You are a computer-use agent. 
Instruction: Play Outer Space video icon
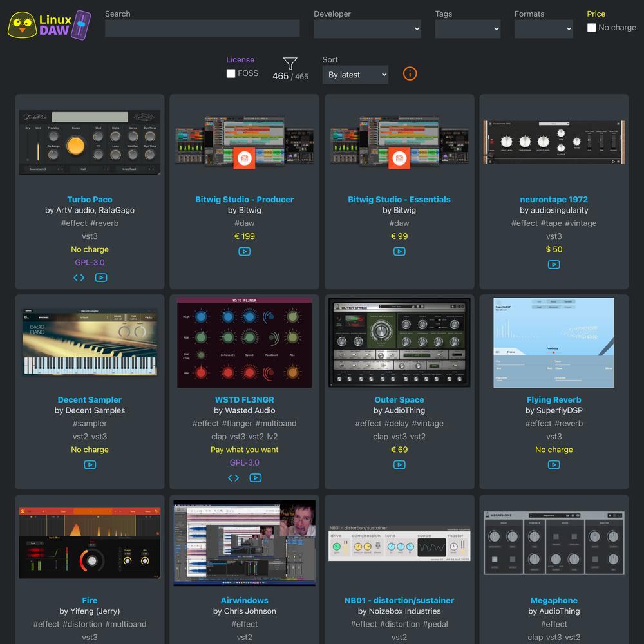coord(399,464)
